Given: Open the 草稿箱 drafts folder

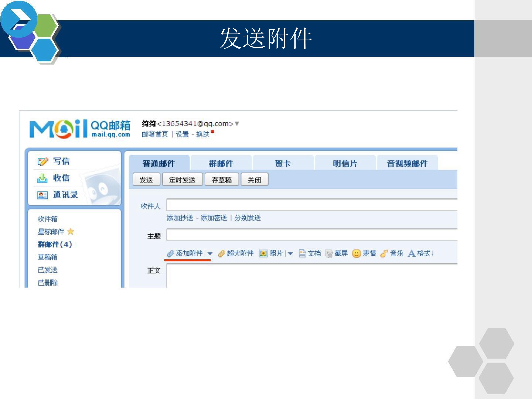Looking at the screenshot, I should [x=47, y=257].
